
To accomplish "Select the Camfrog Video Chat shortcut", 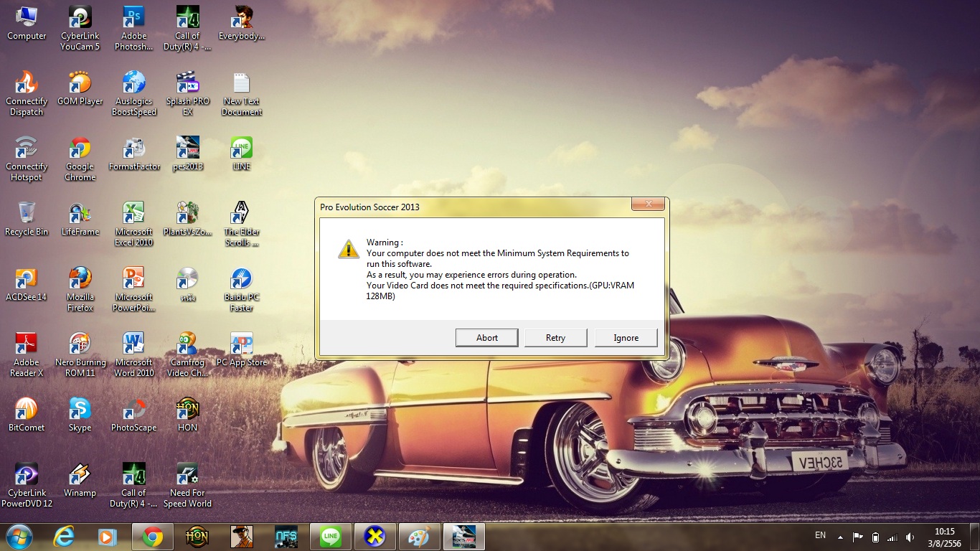I will [188, 355].
